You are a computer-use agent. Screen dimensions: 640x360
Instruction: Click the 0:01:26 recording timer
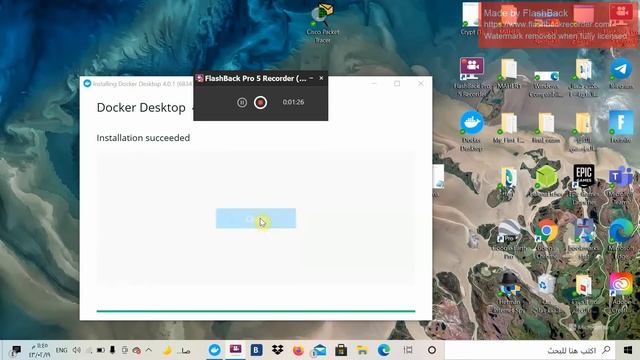(293, 102)
